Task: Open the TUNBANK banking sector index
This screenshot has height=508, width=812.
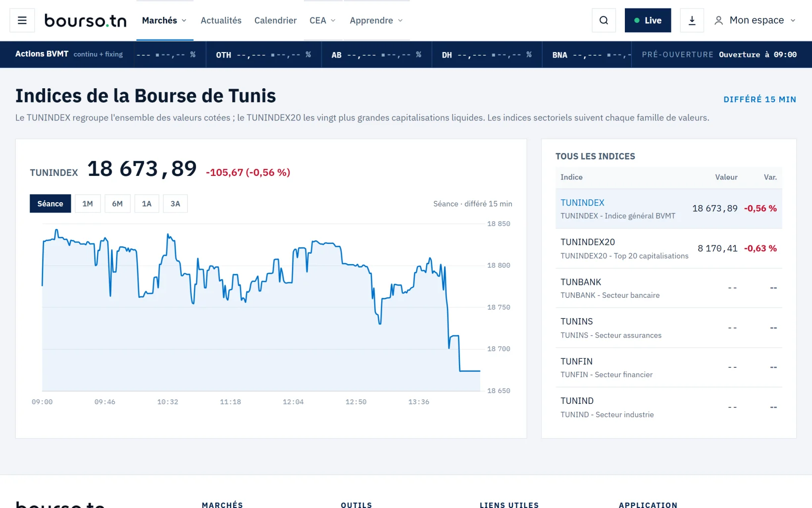Action: click(x=668, y=288)
